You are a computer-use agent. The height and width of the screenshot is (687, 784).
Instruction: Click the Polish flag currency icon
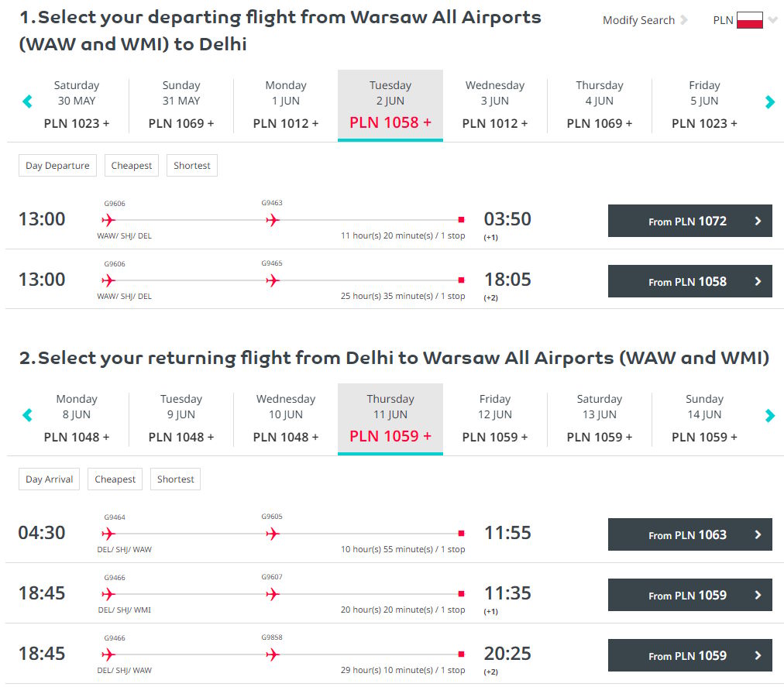point(749,20)
